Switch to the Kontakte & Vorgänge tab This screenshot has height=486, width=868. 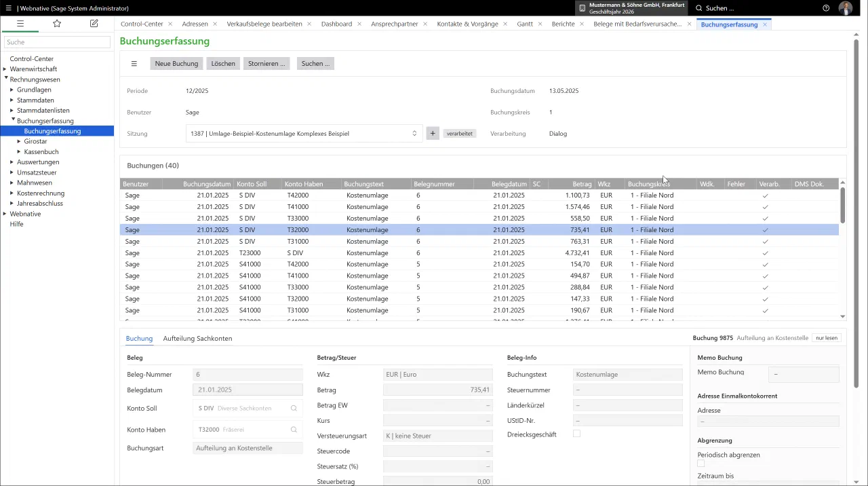click(467, 24)
